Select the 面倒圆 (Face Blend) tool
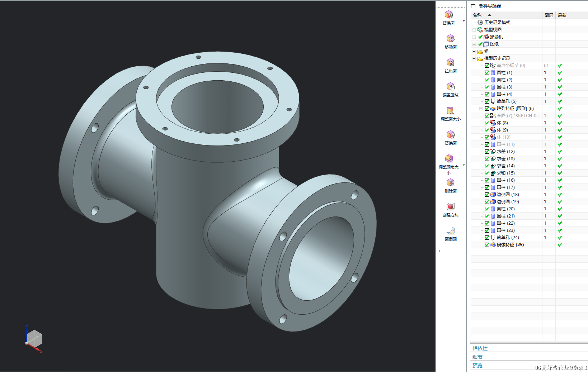The height and width of the screenshot is (372, 588). [x=451, y=234]
